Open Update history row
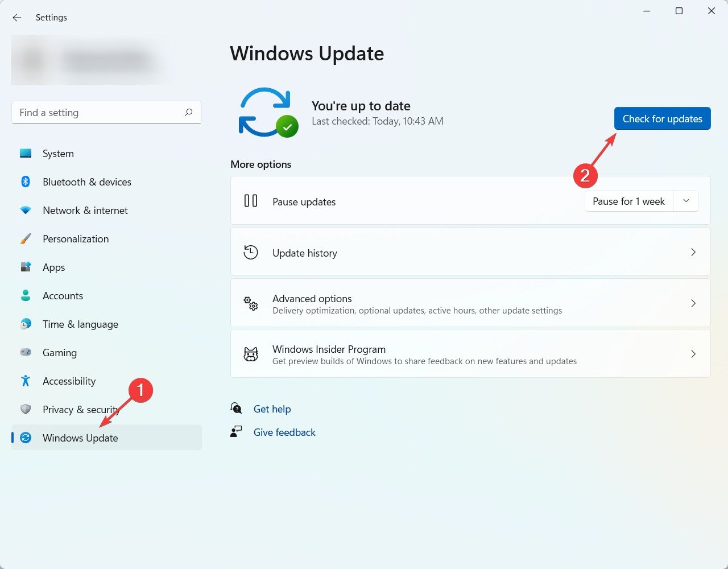 470,252
